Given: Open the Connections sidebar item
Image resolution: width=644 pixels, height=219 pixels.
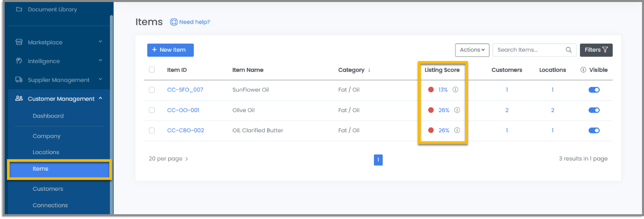Looking at the screenshot, I should pyautogui.click(x=50, y=205).
